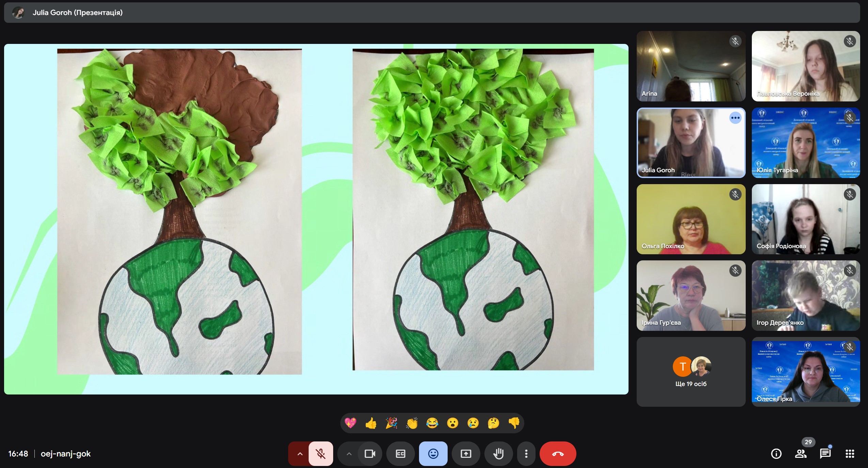
Task: Open options on Julia Goroh tile
Action: (x=735, y=118)
